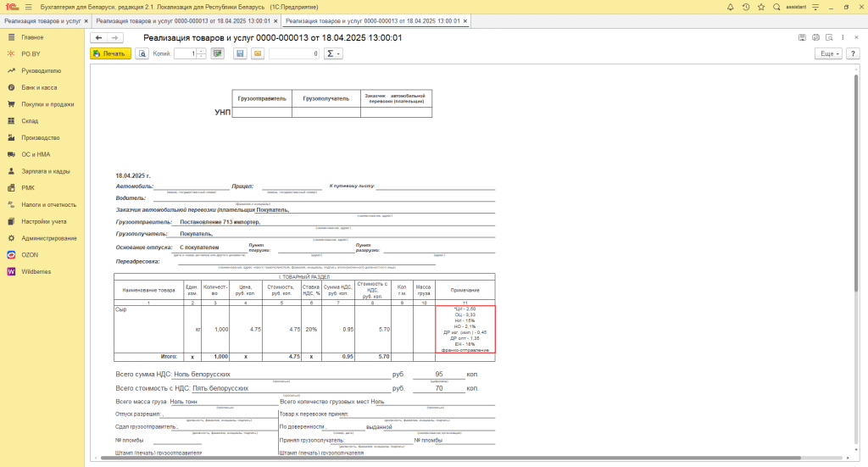
Task: Close the first Реализация товаров tab
Action: click(86, 21)
